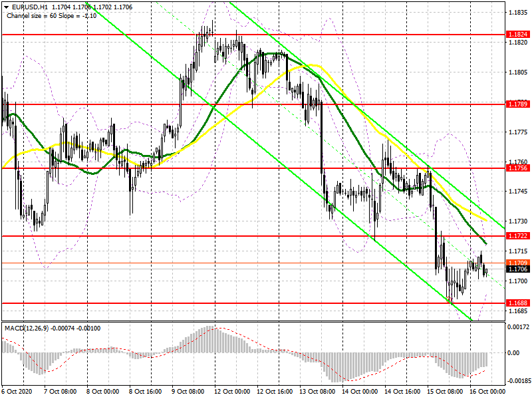
Task: Click the 1.1805 price axis label
Action: [518, 72]
